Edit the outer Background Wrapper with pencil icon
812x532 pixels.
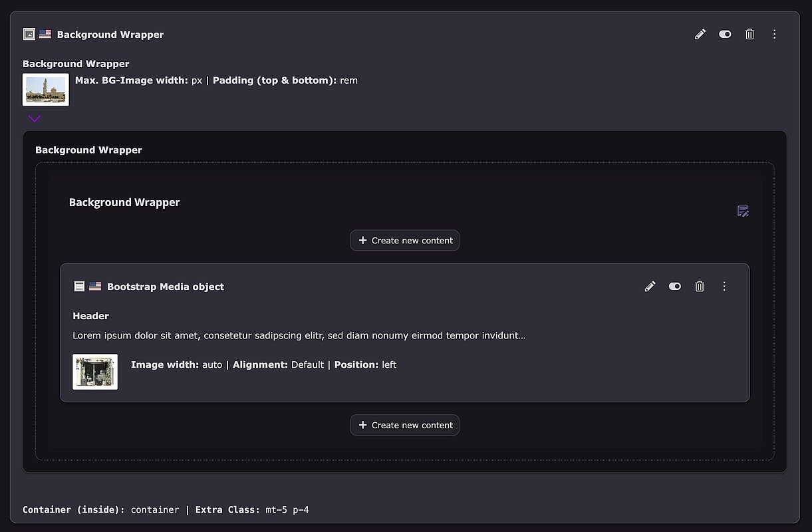tap(700, 35)
